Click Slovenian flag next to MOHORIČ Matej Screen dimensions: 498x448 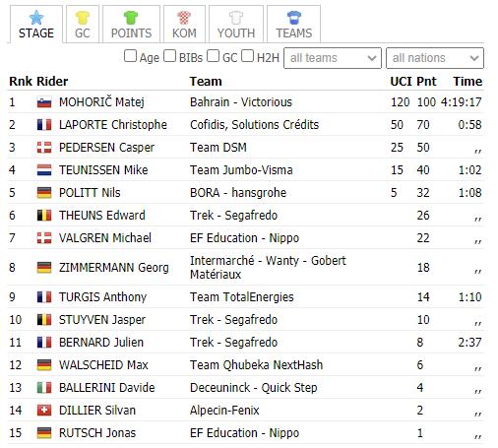point(44,102)
